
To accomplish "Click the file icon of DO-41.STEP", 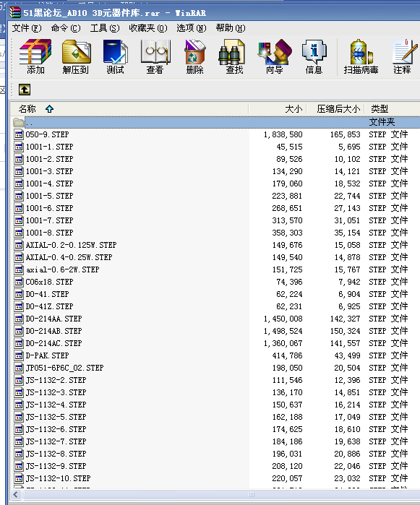I will coord(19,294).
